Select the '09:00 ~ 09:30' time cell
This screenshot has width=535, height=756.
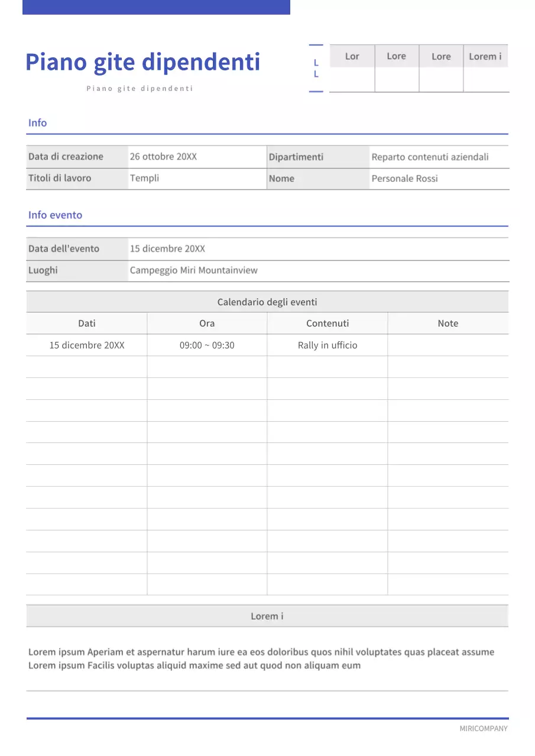click(207, 345)
